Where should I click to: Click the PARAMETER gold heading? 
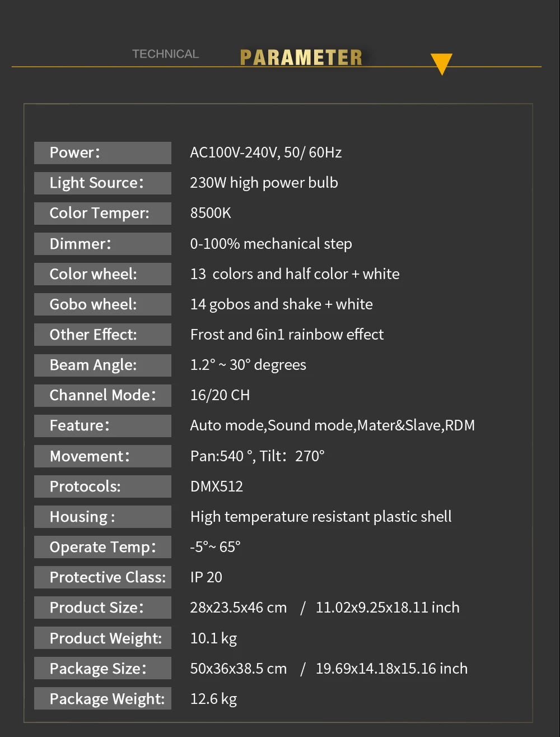(x=301, y=58)
